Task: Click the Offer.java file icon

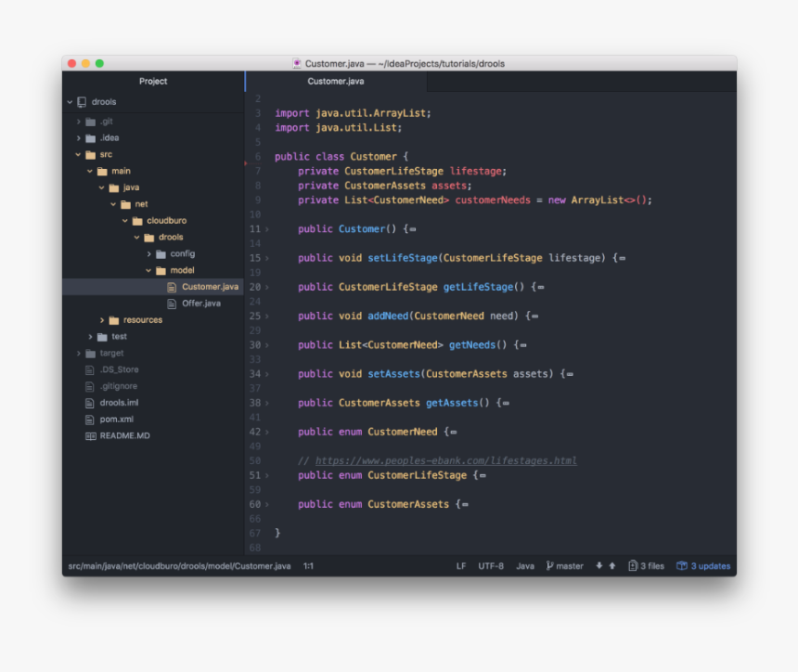Action: (172, 304)
